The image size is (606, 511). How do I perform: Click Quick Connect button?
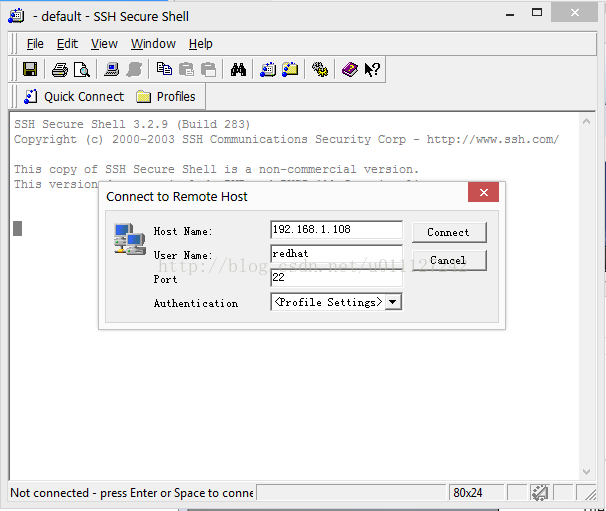click(x=74, y=97)
